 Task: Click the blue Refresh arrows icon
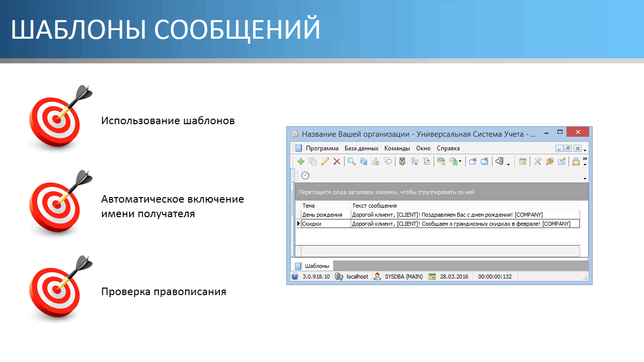pos(364,161)
